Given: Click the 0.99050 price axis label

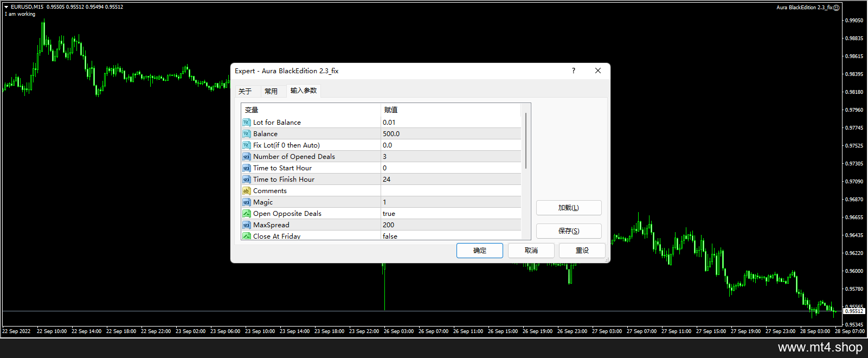Looking at the screenshot, I should tap(854, 21).
